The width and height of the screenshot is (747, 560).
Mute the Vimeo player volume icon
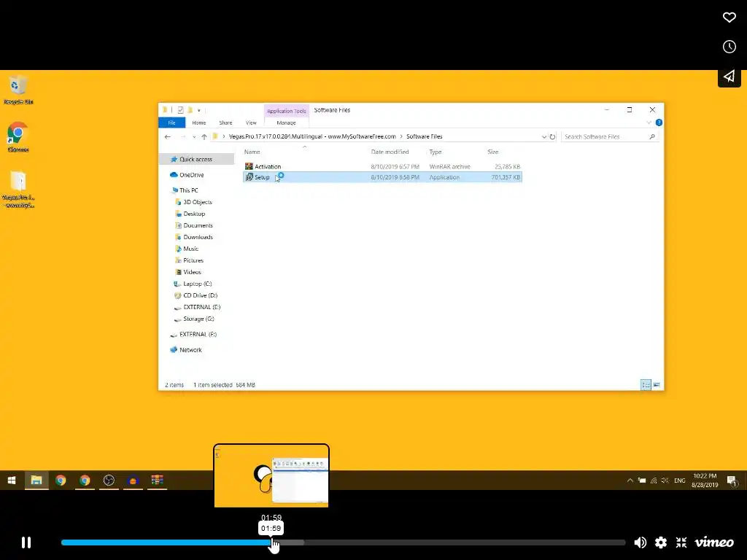[640, 542]
